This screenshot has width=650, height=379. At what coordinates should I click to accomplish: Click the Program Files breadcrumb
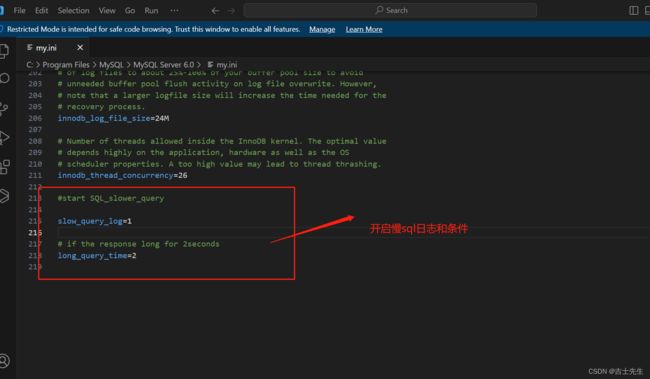point(66,65)
